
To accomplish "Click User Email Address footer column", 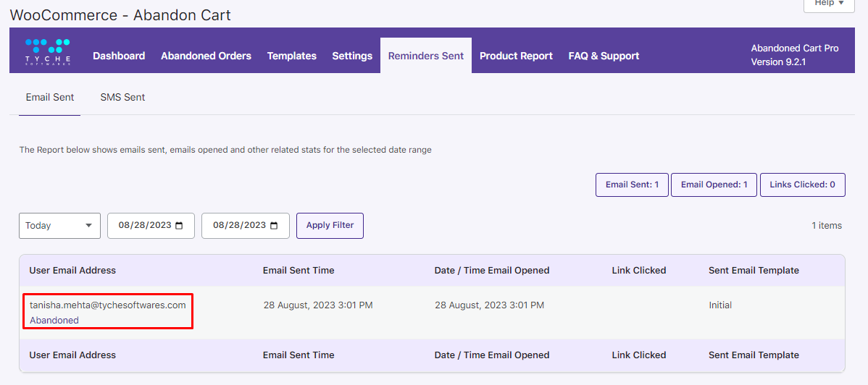I will pos(72,355).
